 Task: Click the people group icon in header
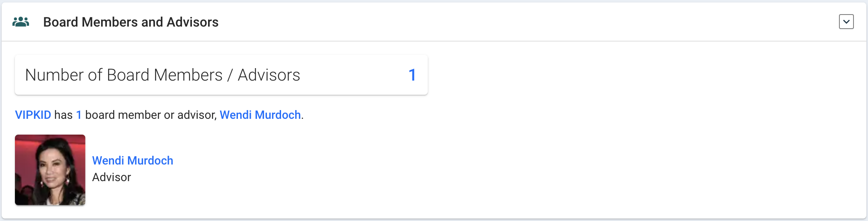(x=21, y=22)
